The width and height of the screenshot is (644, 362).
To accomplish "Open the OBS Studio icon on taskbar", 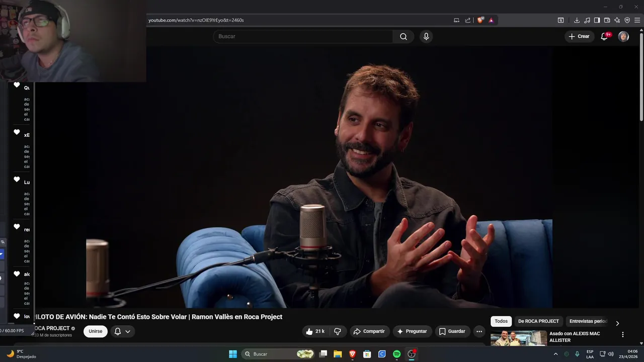I will click(x=412, y=354).
